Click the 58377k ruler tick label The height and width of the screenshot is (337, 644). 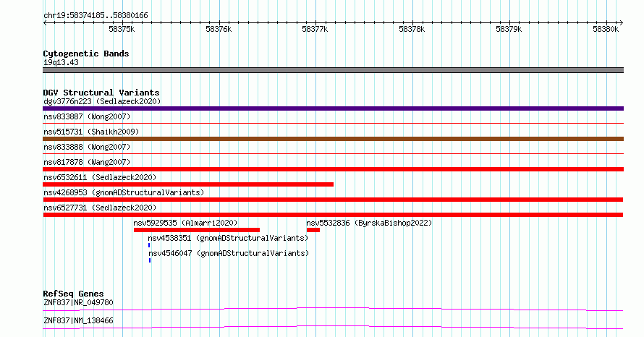coord(315,29)
